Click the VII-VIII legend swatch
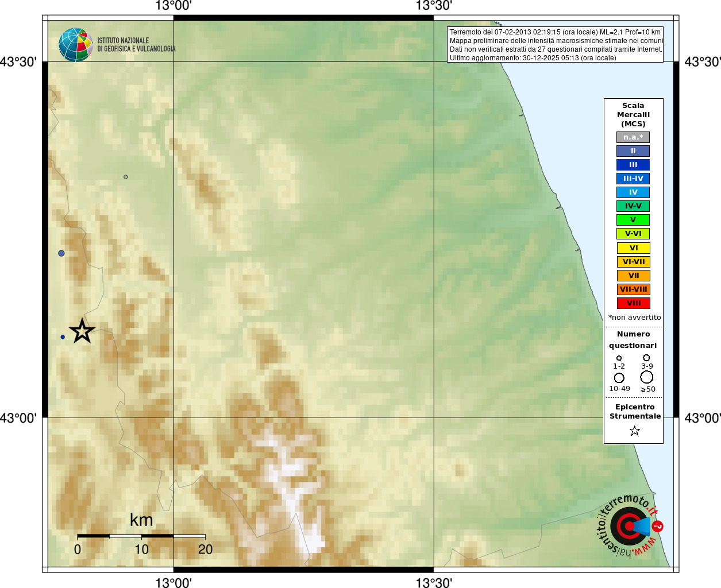 634,289
